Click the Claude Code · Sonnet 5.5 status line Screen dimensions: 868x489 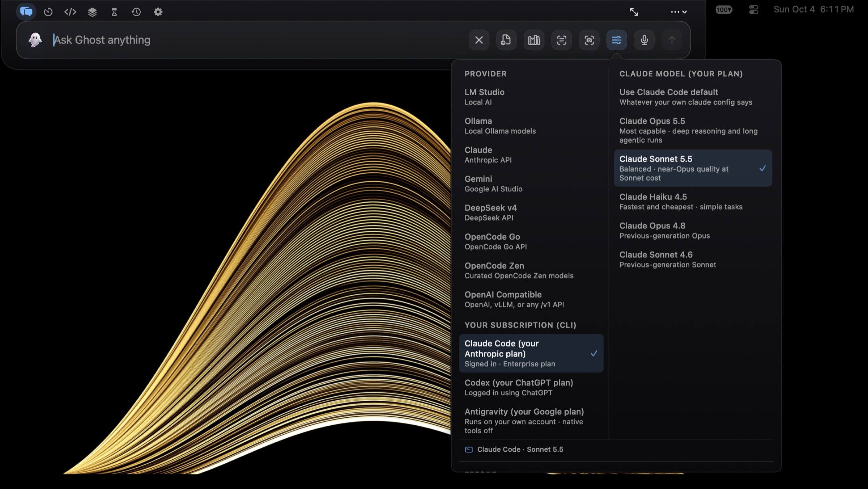tap(514, 449)
